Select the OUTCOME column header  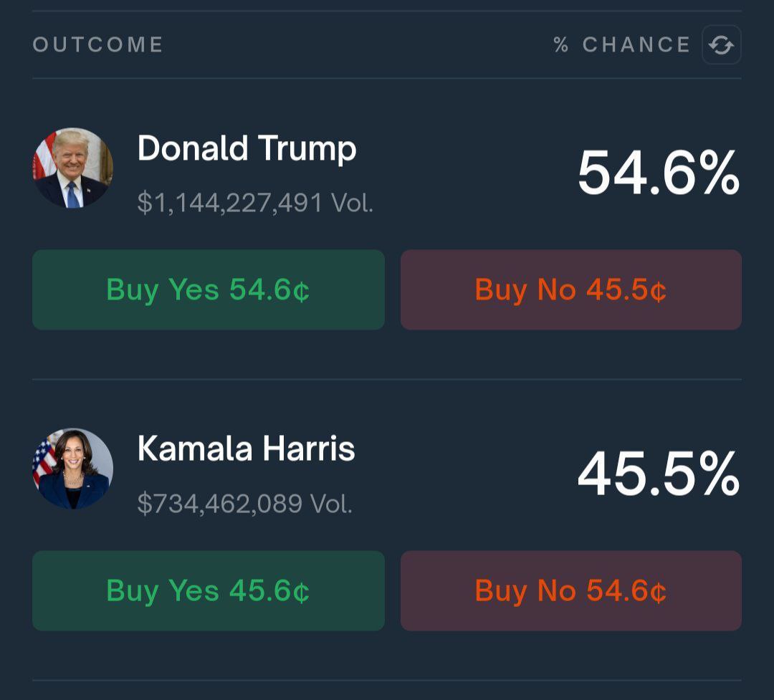tap(98, 45)
